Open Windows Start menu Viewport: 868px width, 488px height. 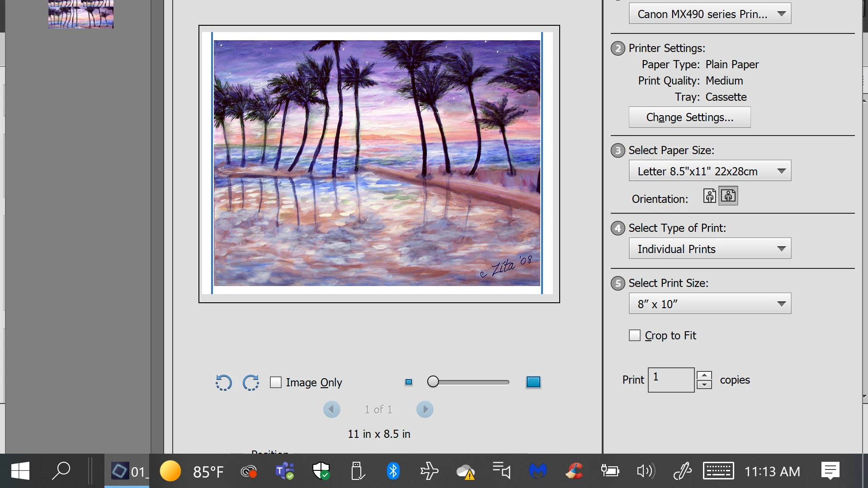20,471
